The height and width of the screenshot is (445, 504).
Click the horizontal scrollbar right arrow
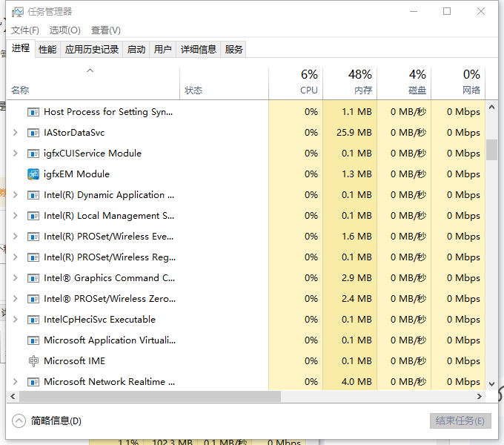480,397
